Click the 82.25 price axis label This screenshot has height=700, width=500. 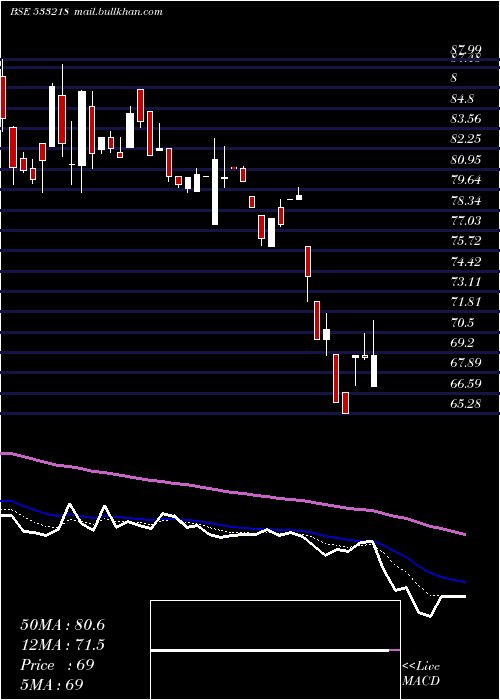[x=466, y=139]
